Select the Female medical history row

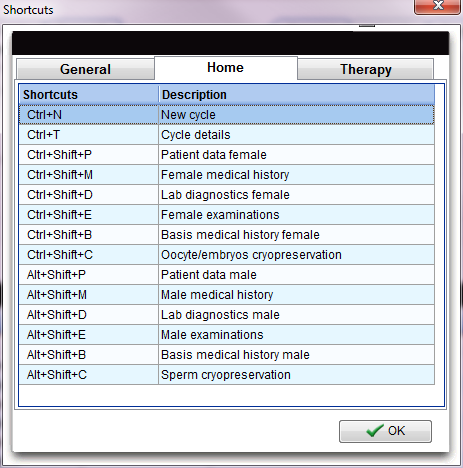pyautogui.click(x=227, y=175)
